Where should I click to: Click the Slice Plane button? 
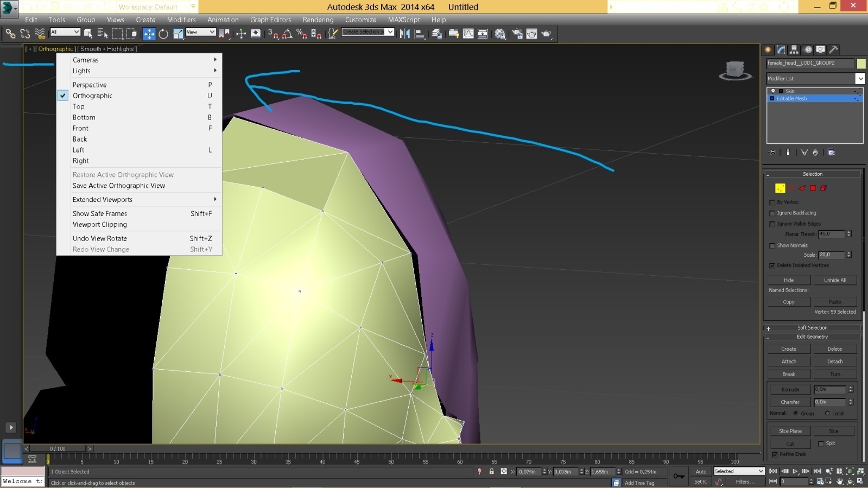(x=790, y=431)
